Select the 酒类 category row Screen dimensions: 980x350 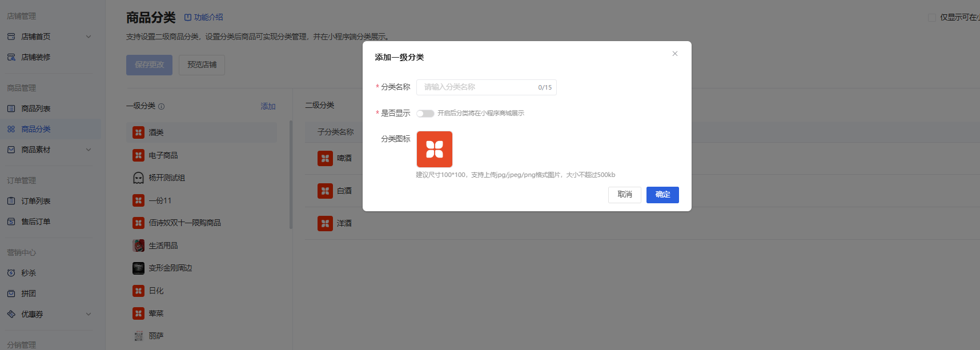[202, 132]
